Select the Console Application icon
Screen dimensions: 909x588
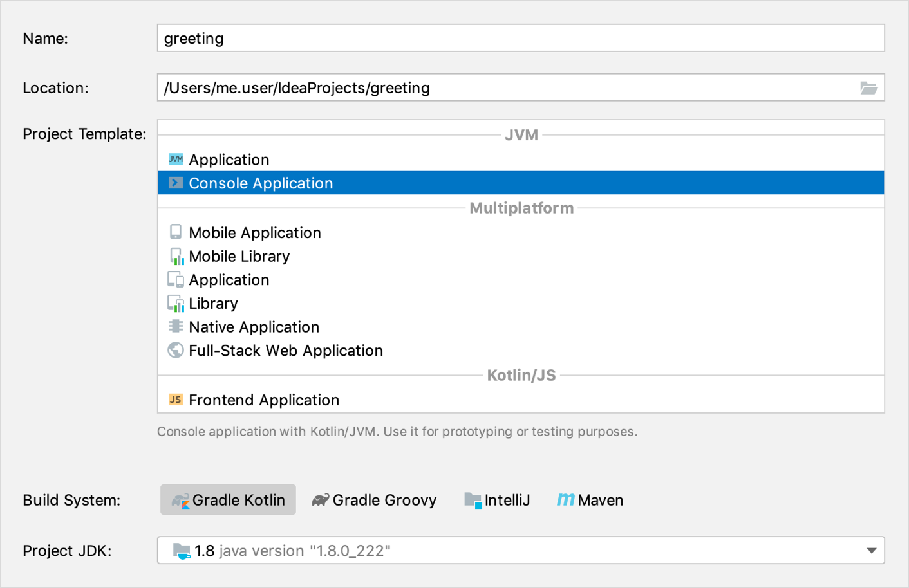click(x=174, y=183)
